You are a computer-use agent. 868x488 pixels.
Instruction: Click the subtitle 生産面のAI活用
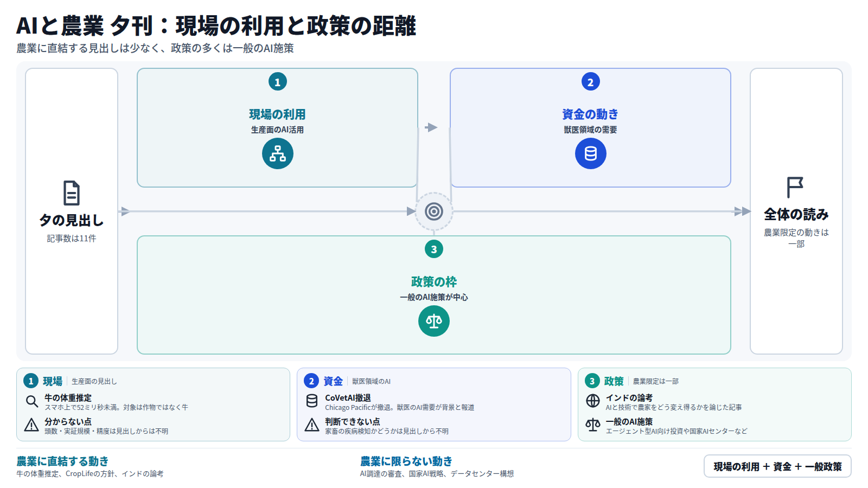coord(278,130)
